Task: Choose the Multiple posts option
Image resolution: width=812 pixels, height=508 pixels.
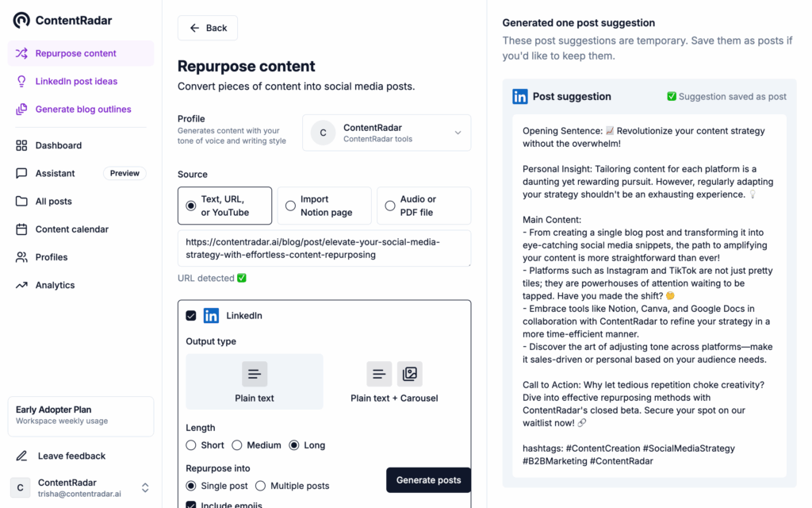Action: tap(260, 486)
